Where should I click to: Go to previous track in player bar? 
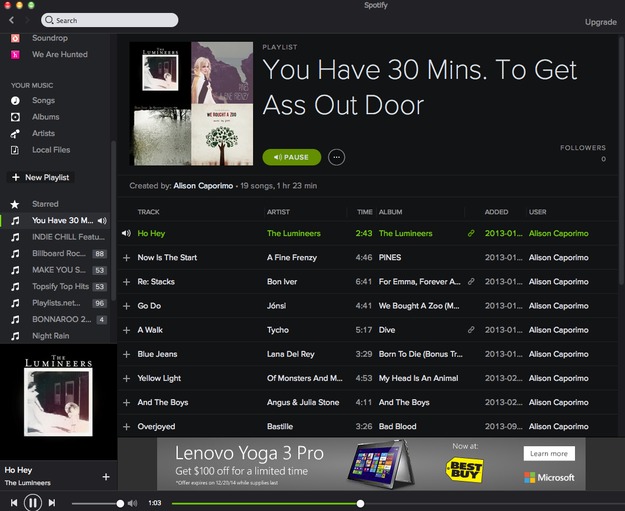pos(14,503)
